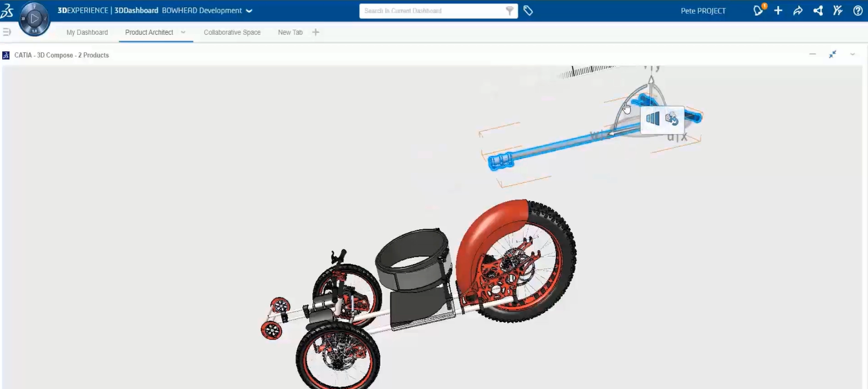Open the widget options chevron menu
This screenshot has width=868, height=389.
click(852, 54)
